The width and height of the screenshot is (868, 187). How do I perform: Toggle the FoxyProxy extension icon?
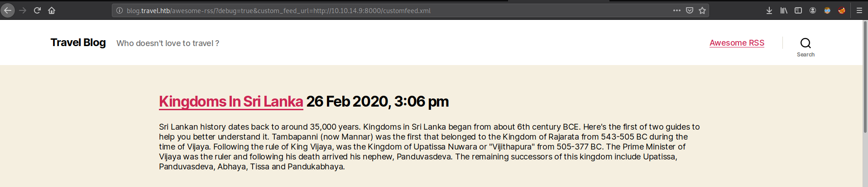(842, 10)
